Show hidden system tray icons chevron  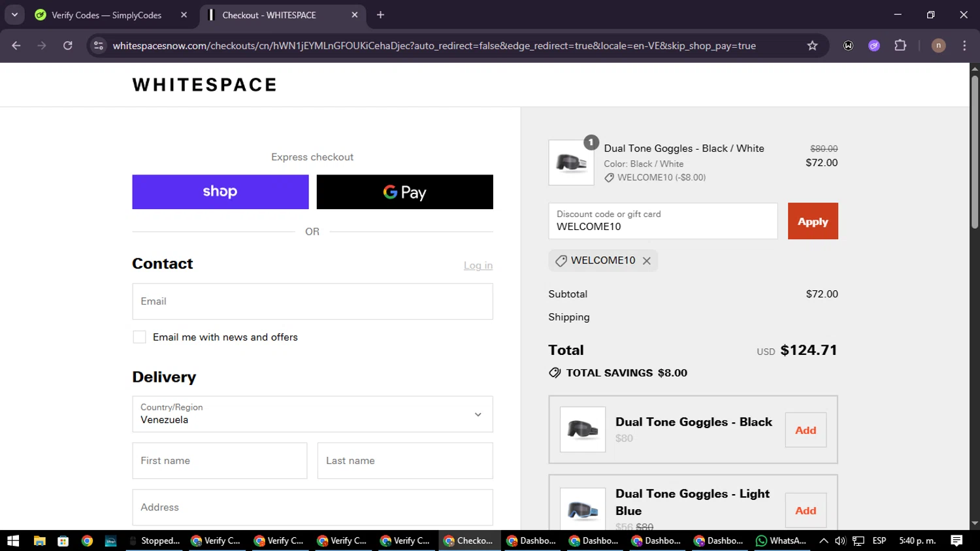click(824, 541)
